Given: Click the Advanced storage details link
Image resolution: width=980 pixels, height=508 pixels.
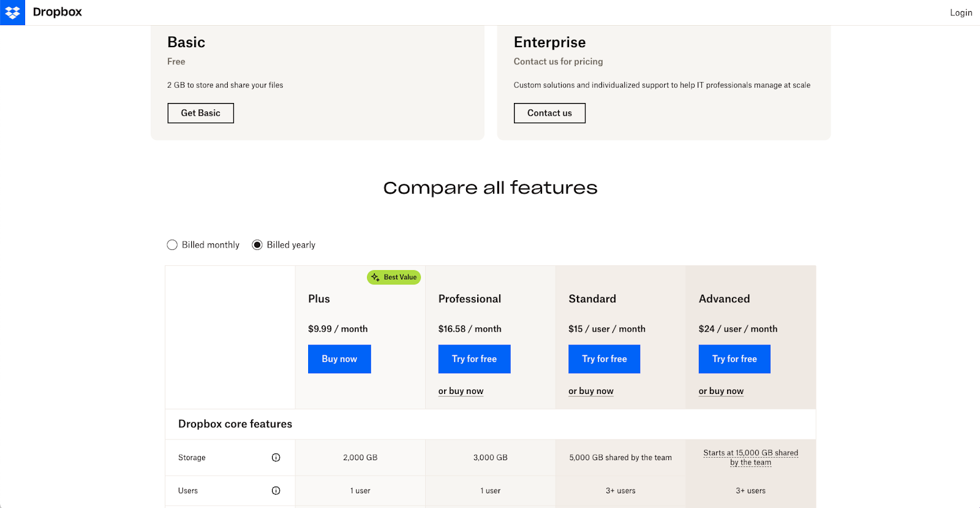Looking at the screenshot, I should coord(750,458).
